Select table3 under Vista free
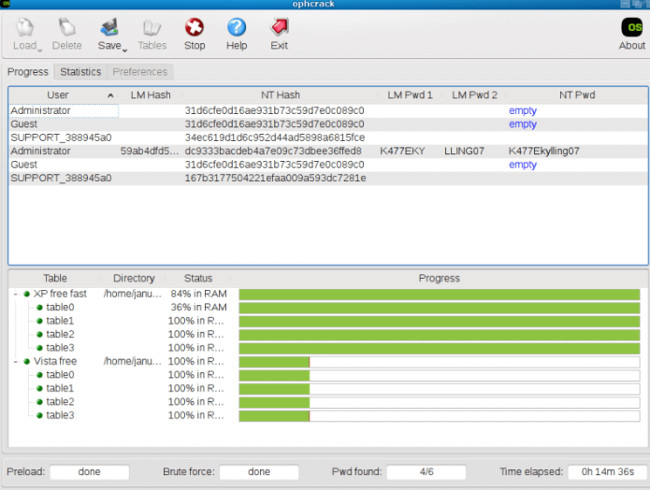This screenshot has width=650, height=490. pyautogui.click(x=60, y=415)
